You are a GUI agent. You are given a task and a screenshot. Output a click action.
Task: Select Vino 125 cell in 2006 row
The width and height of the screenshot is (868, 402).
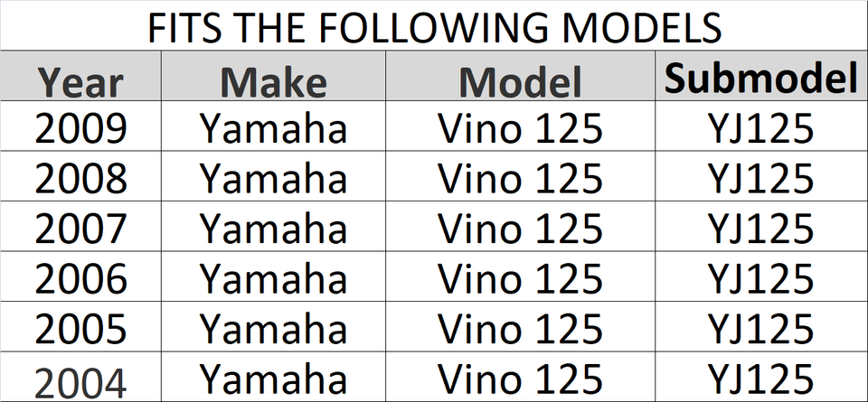point(521,276)
